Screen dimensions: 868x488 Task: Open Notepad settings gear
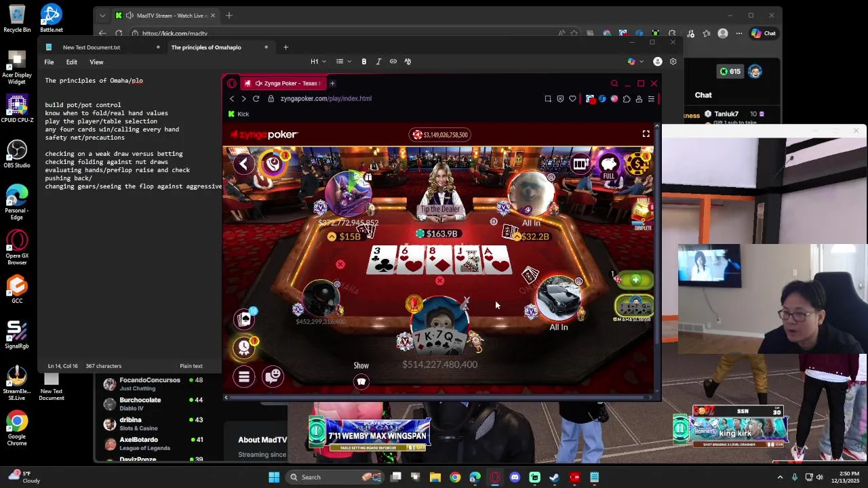pyautogui.click(x=673, y=62)
